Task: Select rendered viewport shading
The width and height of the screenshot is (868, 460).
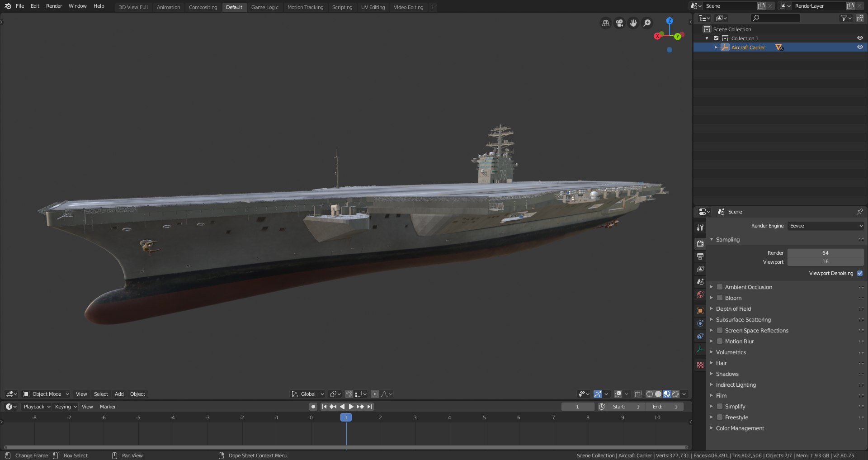Action: [x=675, y=394]
